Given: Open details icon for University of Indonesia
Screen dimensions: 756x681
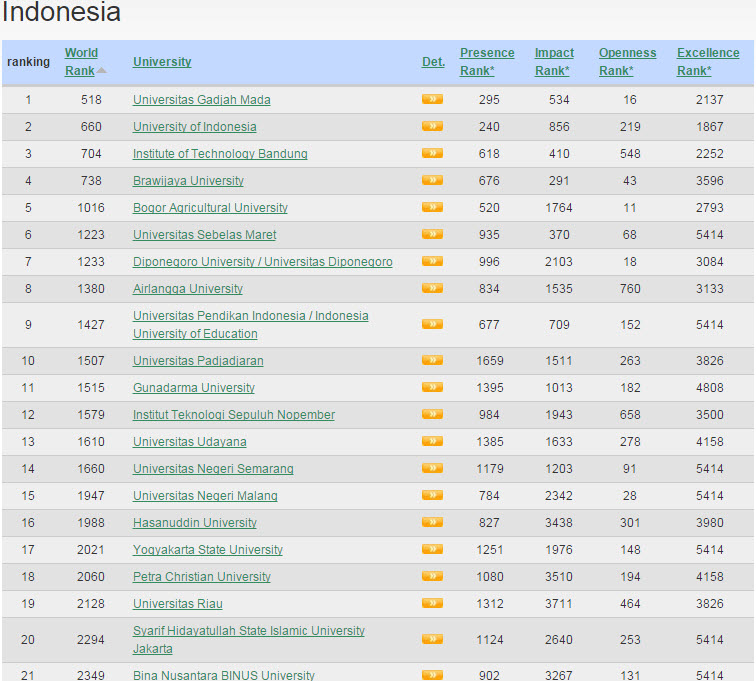Looking at the screenshot, I should point(432,126).
